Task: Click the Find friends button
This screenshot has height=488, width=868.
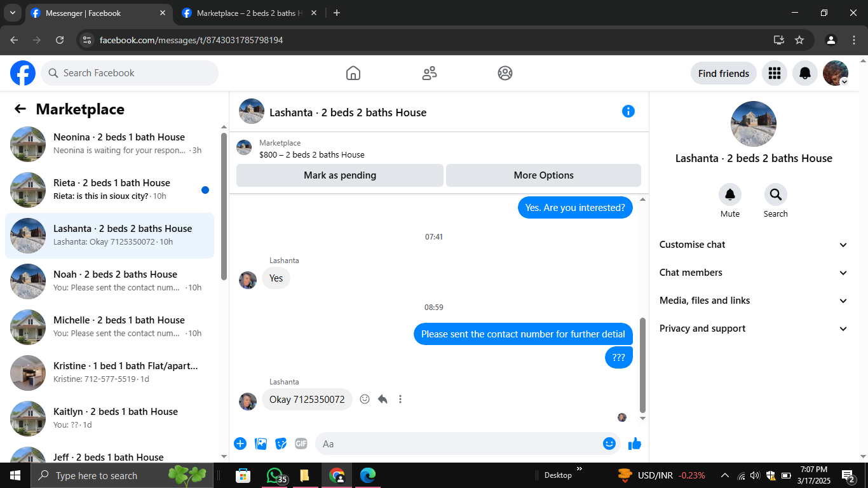Action: (724, 73)
